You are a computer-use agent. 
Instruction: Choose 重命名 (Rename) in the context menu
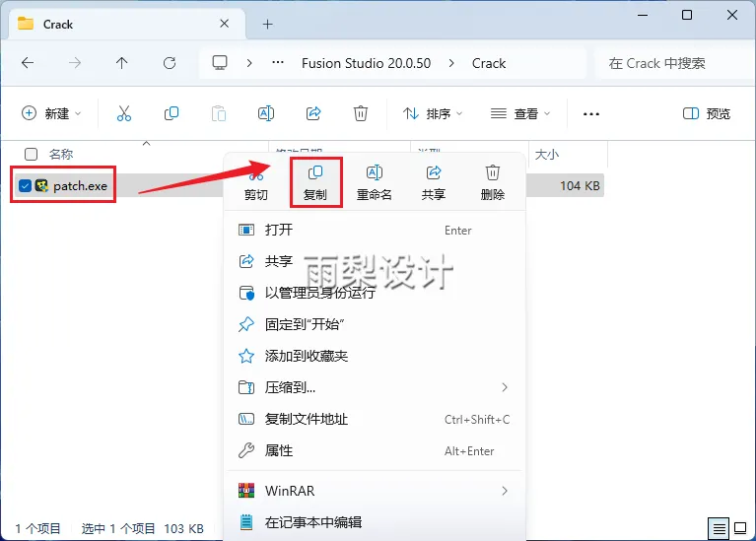pos(375,182)
